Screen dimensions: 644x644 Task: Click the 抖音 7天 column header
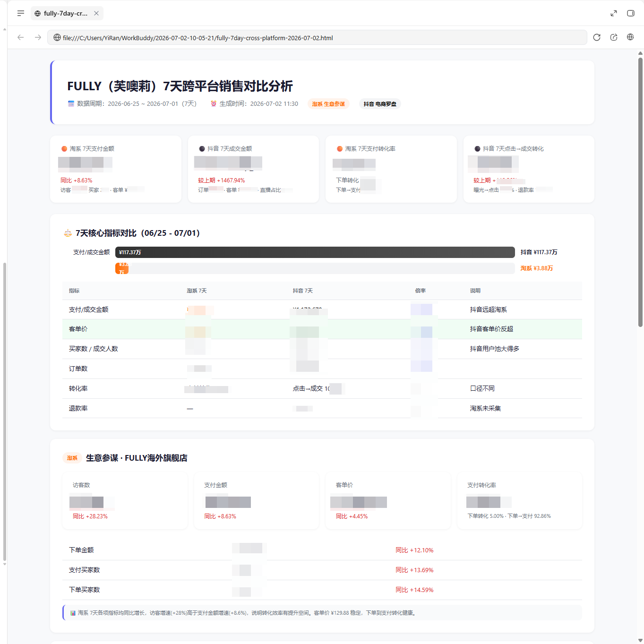pos(303,291)
